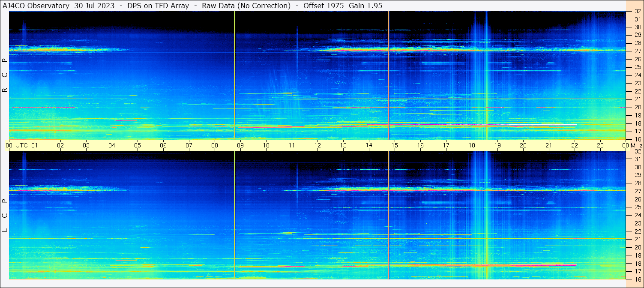Click the 23 MHz label on RCP scale
Viewport: 644px width, 288px height.
(637, 83)
